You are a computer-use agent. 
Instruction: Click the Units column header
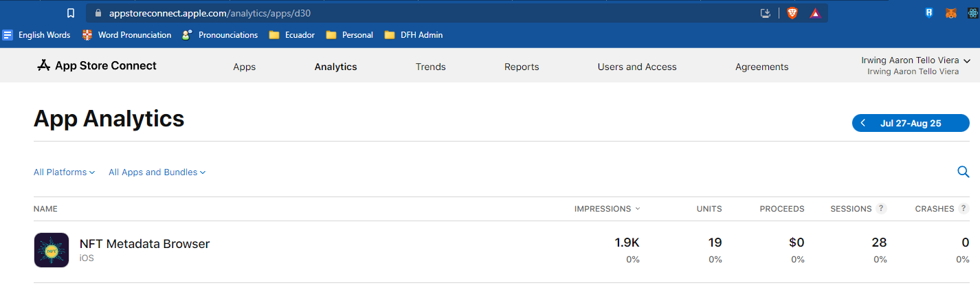tap(709, 209)
